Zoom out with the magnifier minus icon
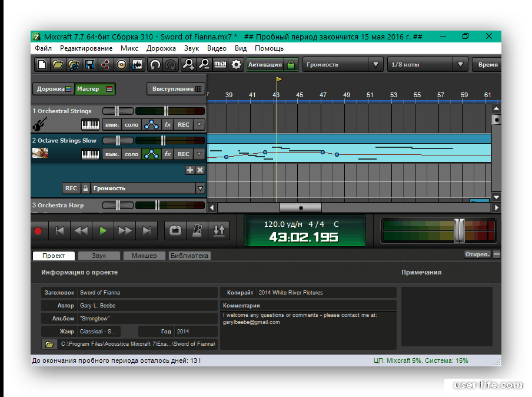 coord(204,64)
